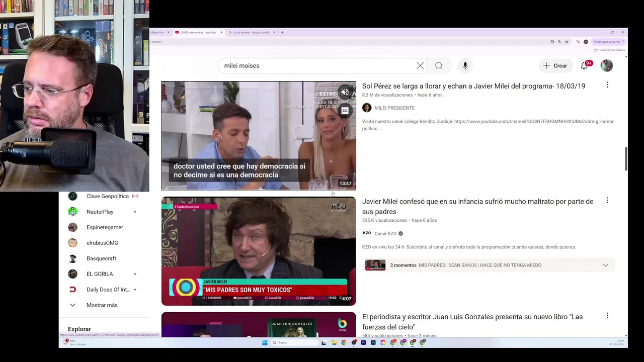Open options menu for Sol Pérez video
Viewport: 644px width, 362px height.
coord(607,85)
